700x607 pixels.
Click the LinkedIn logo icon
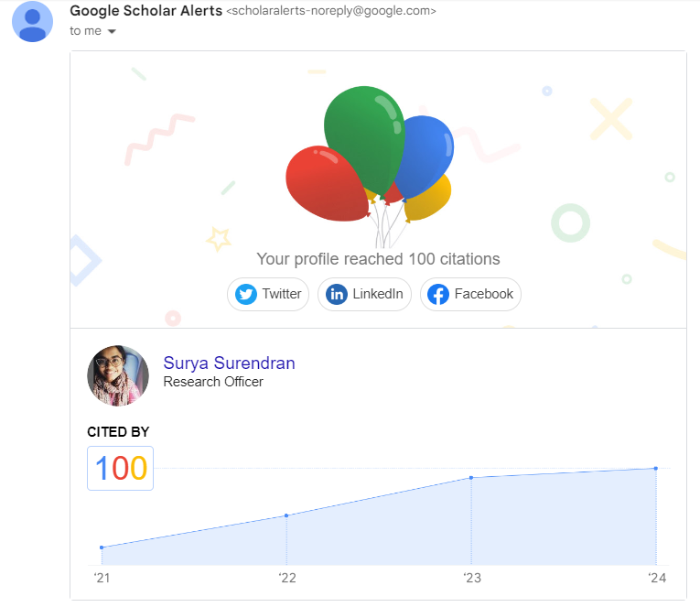coord(337,294)
